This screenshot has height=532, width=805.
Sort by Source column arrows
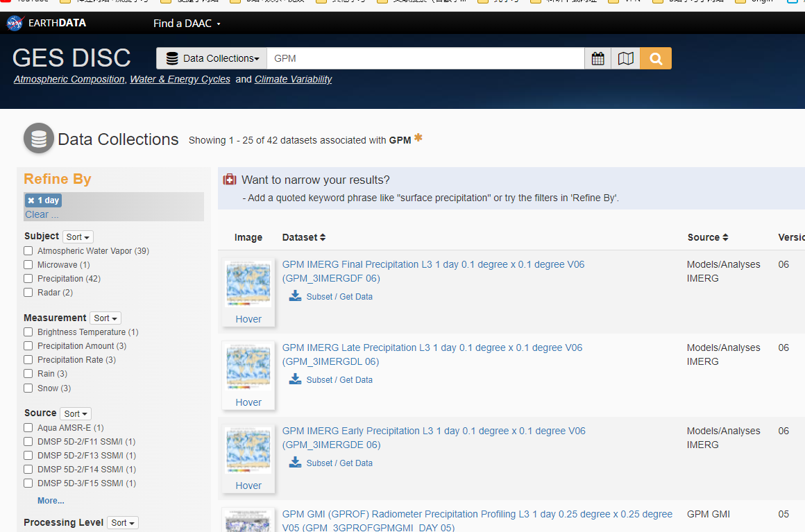[x=725, y=237]
